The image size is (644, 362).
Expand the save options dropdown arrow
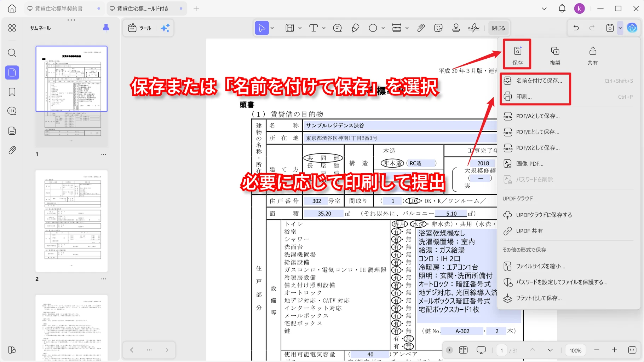(620, 28)
